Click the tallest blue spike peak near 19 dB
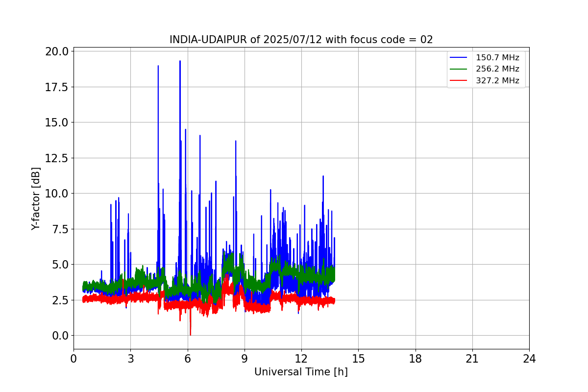The height and width of the screenshot is (392, 588). tap(180, 61)
